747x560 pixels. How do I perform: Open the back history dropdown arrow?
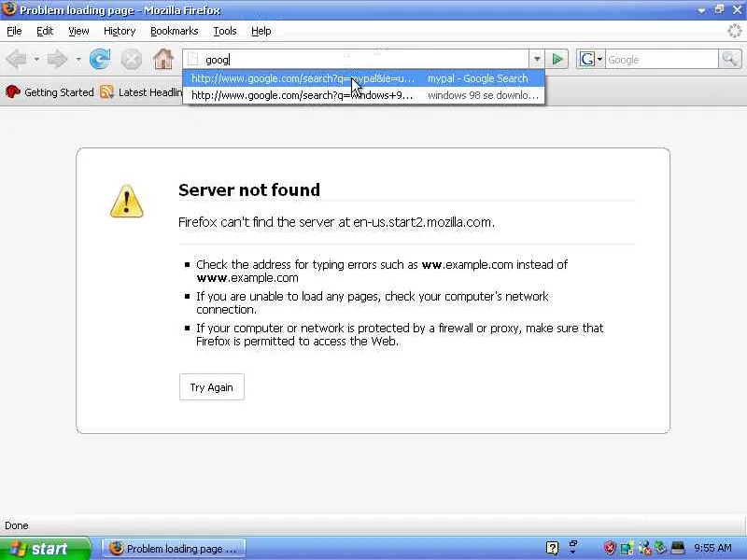(36, 60)
